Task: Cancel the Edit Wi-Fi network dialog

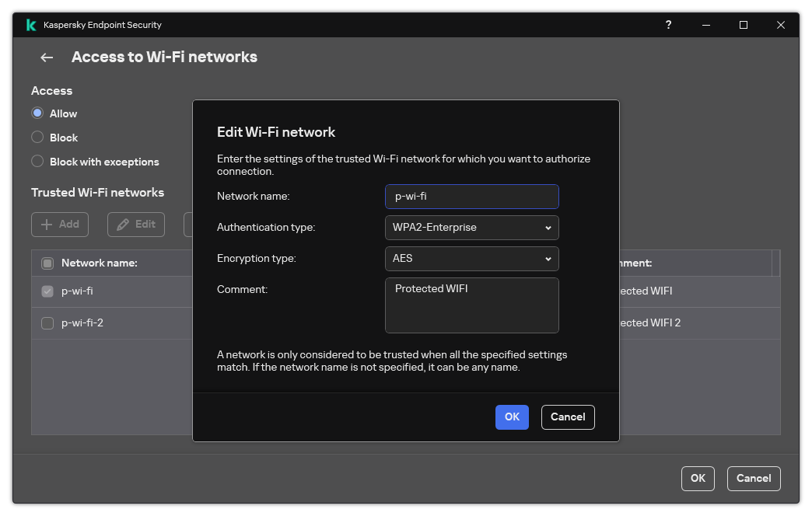Action: tap(568, 417)
